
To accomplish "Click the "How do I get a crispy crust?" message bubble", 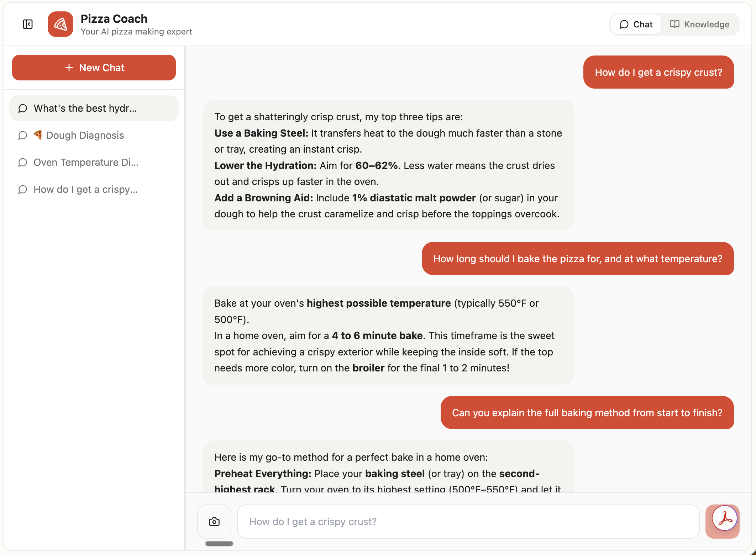I will pyautogui.click(x=658, y=72).
